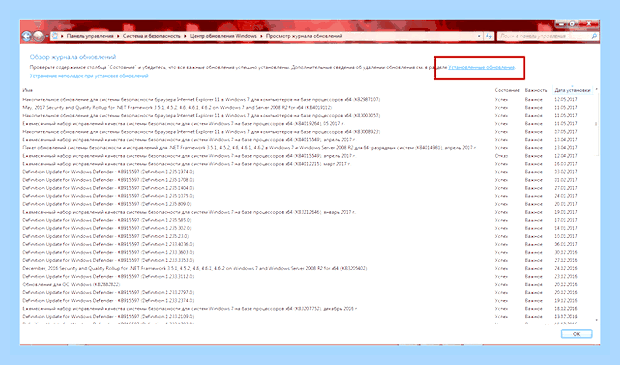
Task: Sort by 'Дата установки' column header
Action: 572,90
